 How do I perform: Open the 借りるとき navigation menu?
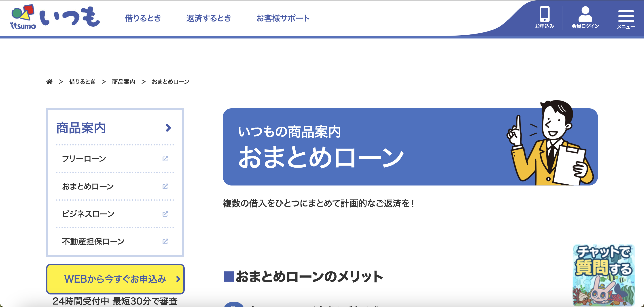click(x=143, y=18)
